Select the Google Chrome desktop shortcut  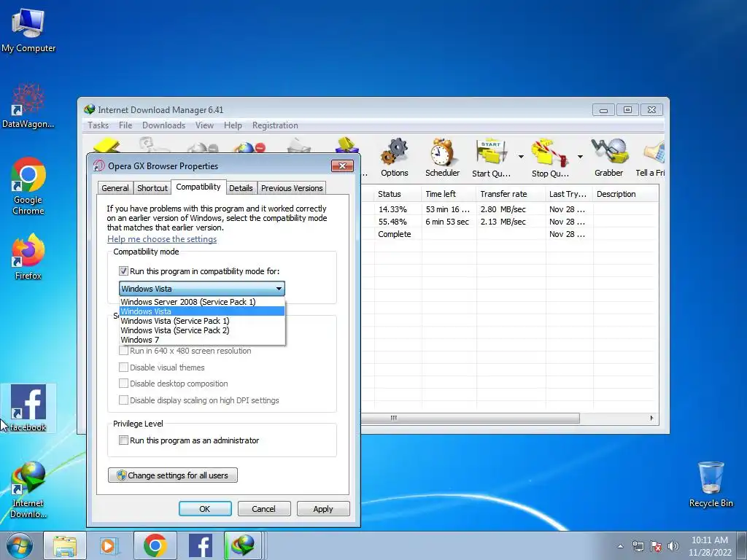tap(28, 186)
